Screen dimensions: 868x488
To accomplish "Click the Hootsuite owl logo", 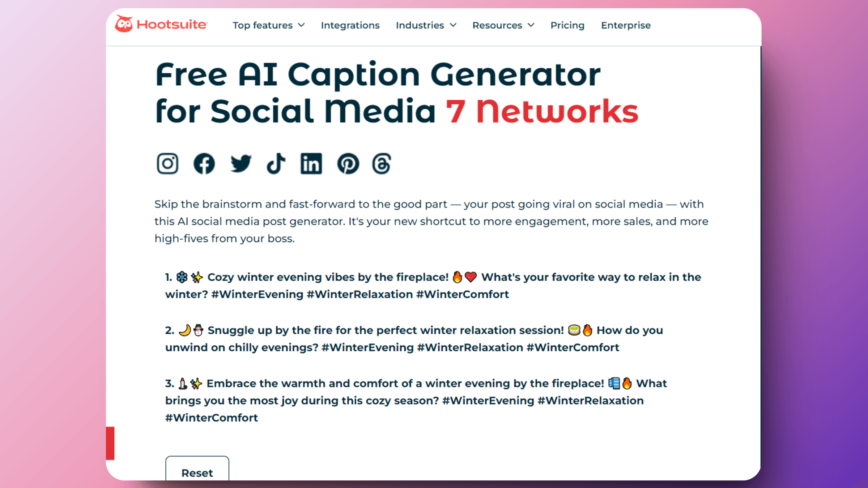I will (124, 24).
